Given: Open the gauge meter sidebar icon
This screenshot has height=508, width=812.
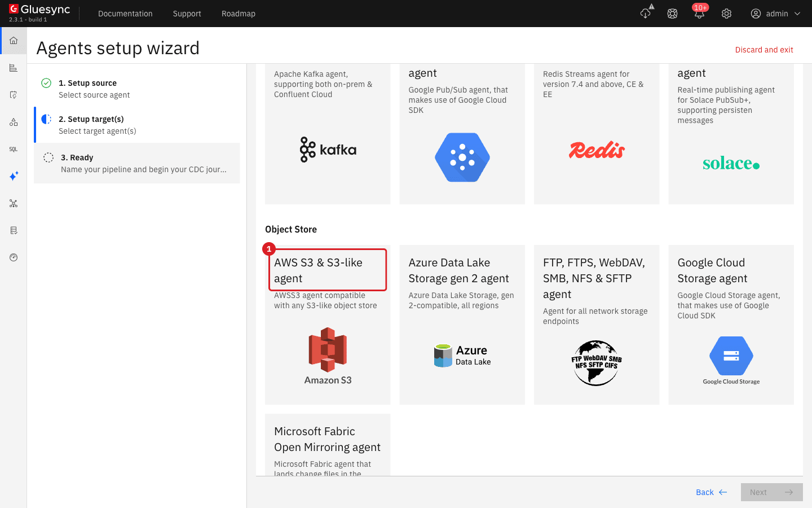Looking at the screenshot, I should pos(14,257).
